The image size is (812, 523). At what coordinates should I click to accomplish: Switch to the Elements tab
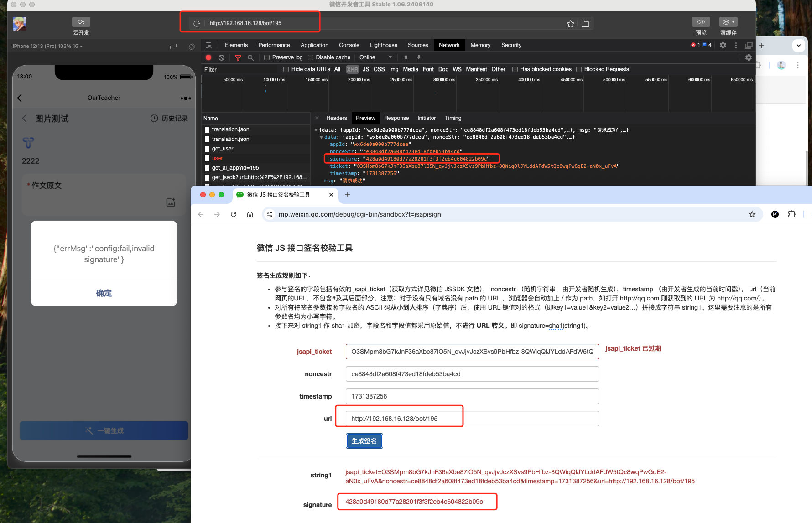pyautogui.click(x=236, y=45)
